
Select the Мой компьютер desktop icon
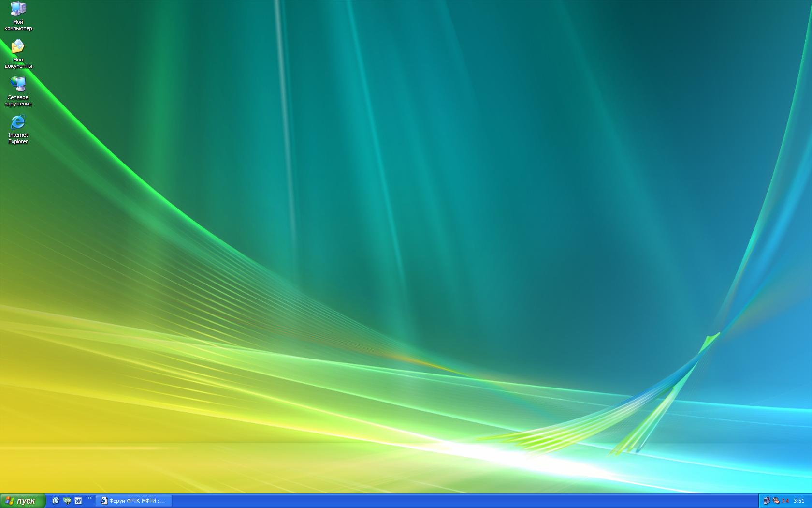point(18,16)
